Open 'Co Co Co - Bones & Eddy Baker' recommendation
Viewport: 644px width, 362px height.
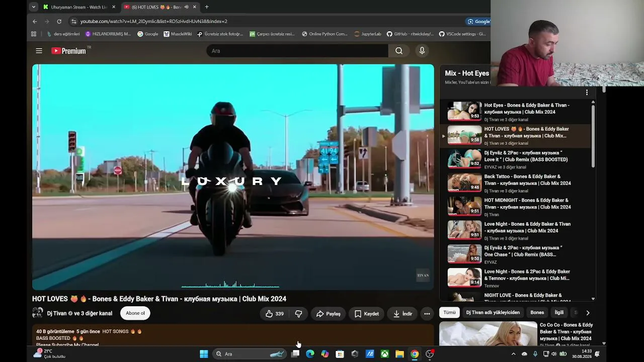517,333
